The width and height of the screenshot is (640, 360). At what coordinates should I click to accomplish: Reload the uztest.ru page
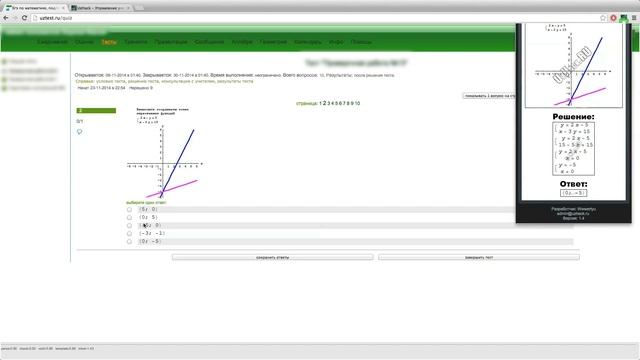click(24, 18)
